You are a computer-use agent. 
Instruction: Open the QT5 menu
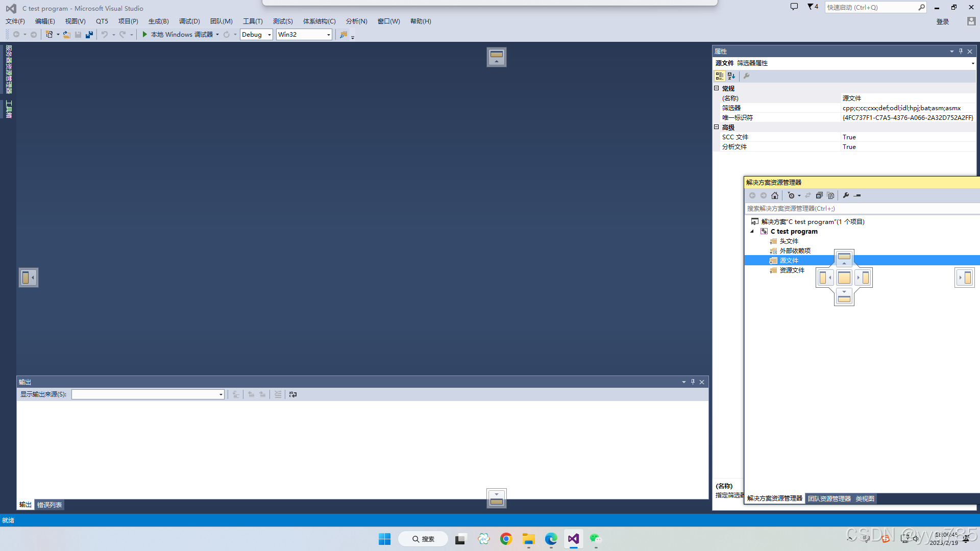click(102, 21)
